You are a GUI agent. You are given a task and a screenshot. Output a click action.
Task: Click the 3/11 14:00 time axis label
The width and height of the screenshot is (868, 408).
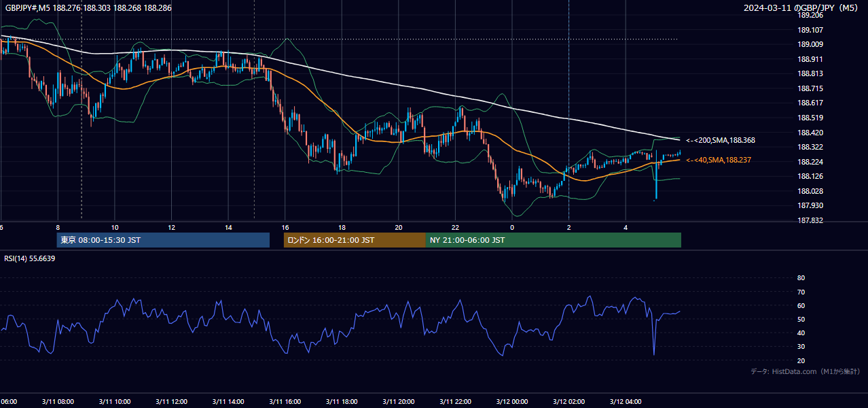click(x=228, y=401)
